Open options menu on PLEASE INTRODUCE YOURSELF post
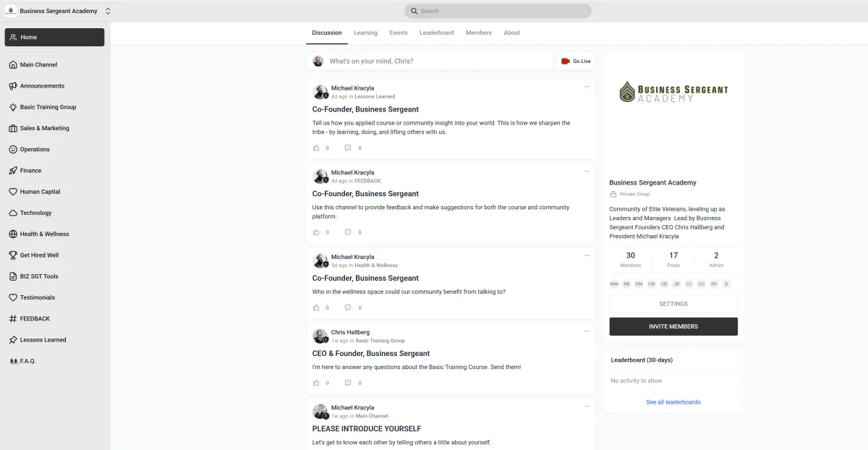Image resolution: width=868 pixels, height=450 pixels. pos(587,406)
